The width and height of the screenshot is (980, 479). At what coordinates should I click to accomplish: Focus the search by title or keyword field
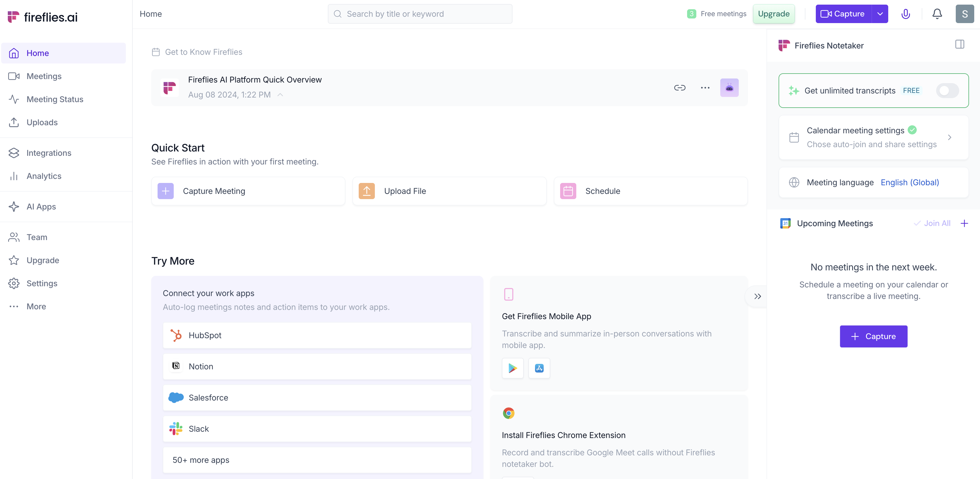pyautogui.click(x=420, y=14)
